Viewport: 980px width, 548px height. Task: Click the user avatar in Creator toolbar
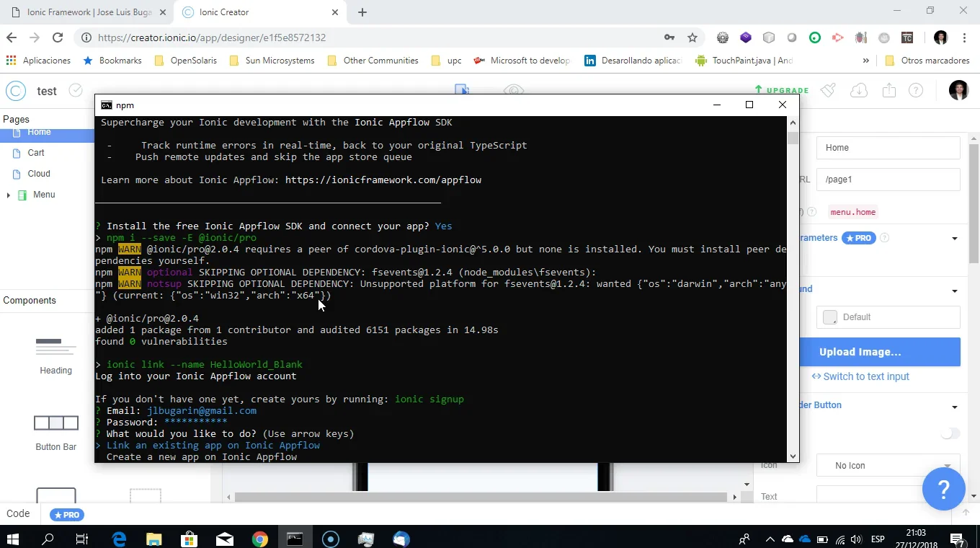pyautogui.click(x=958, y=90)
